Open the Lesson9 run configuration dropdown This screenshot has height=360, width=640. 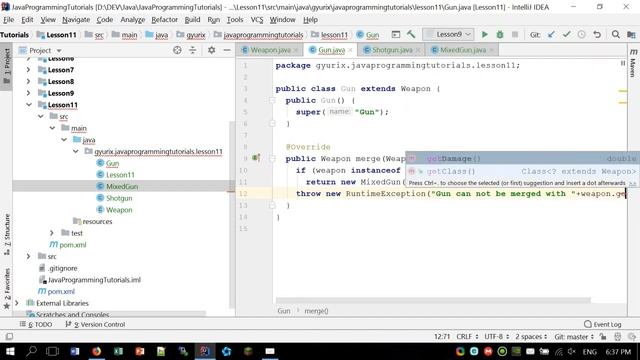[448, 35]
